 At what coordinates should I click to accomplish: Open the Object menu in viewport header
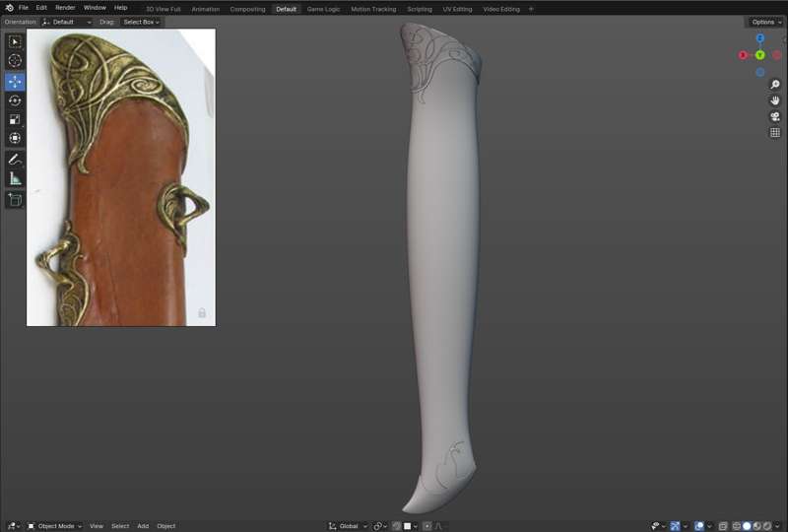coord(165,526)
